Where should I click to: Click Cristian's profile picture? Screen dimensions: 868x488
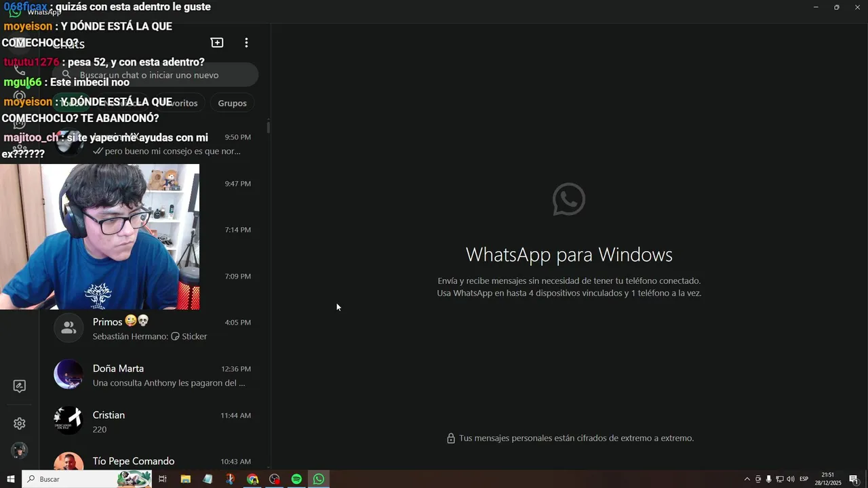click(68, 421)
